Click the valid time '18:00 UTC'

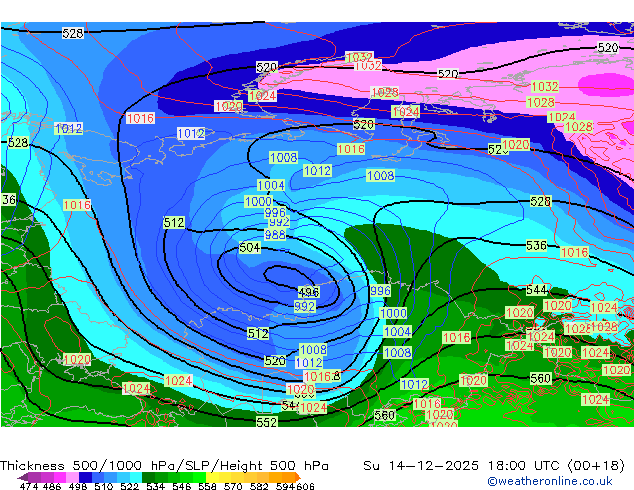[x=524, y=466]
